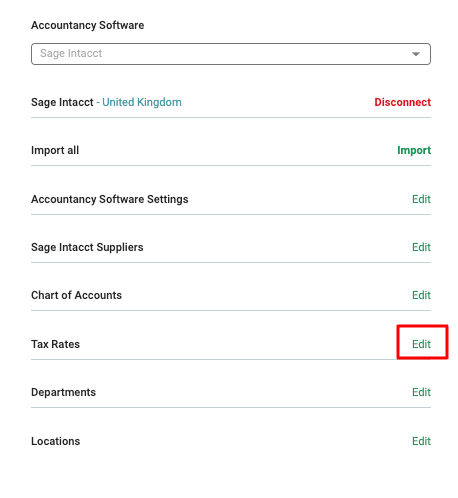Click the green Import button
This screenshot has height=498, width=458.
(414, 150)
